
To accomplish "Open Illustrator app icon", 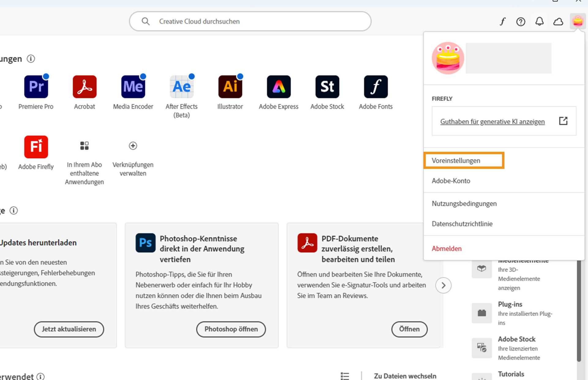I will (x=230, y=87).
